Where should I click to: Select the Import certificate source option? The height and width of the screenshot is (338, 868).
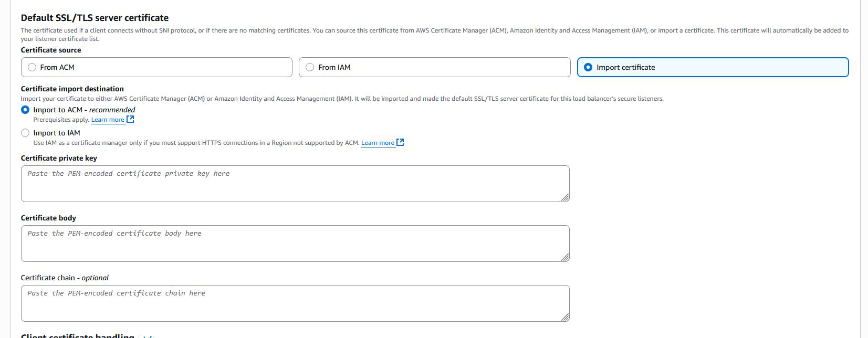[588, 67]
